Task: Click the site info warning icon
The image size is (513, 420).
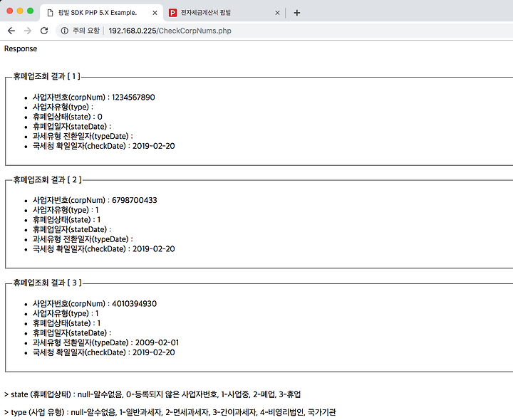Action: click(x=65, y=31)
